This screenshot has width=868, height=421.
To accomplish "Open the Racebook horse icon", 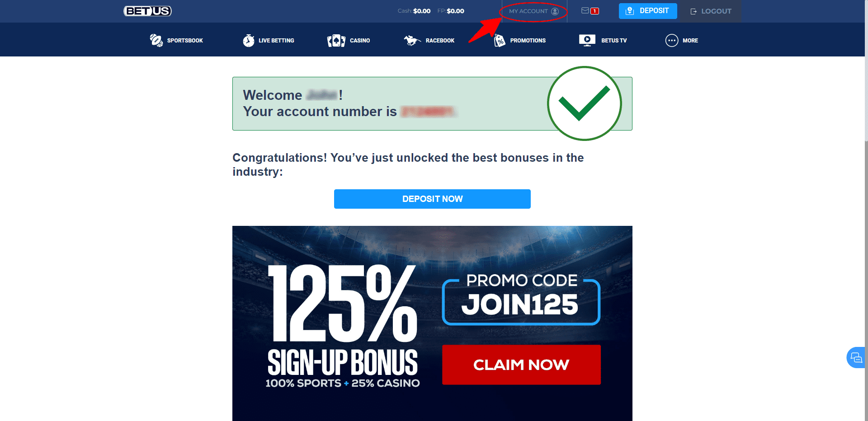I will (x=412, y=40).
